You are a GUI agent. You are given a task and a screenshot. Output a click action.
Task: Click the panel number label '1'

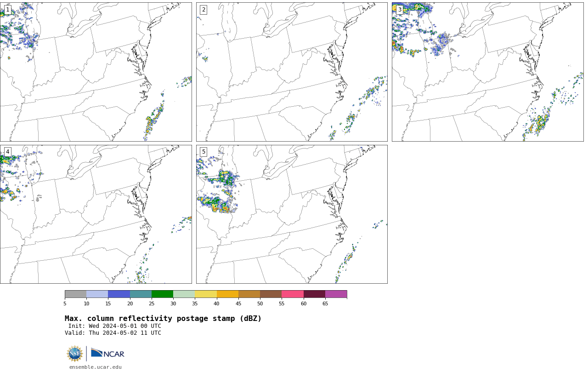7,10
